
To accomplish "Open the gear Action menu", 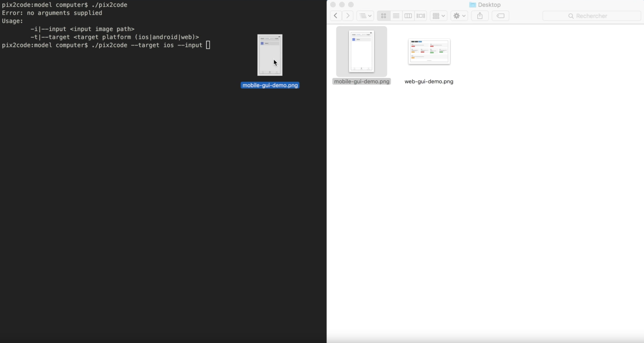I will 459,16.
